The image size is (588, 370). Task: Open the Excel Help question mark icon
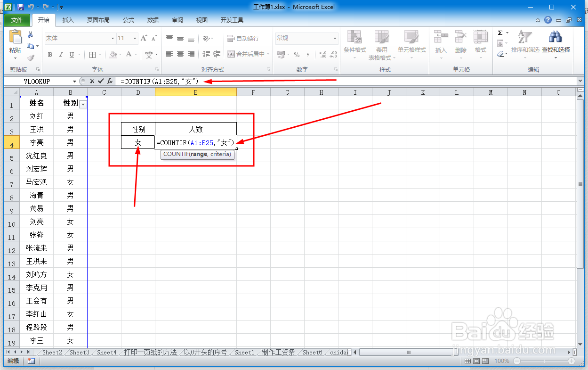pos(548,20)
